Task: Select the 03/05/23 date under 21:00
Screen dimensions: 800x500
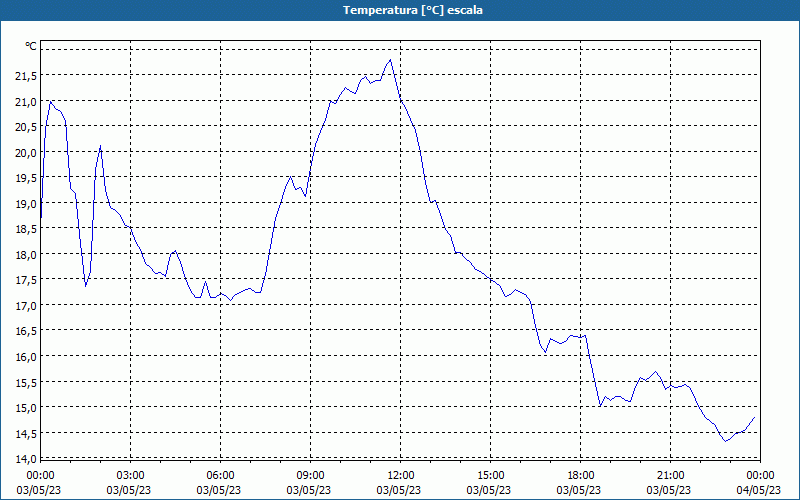Action: [x=669, y=490]
